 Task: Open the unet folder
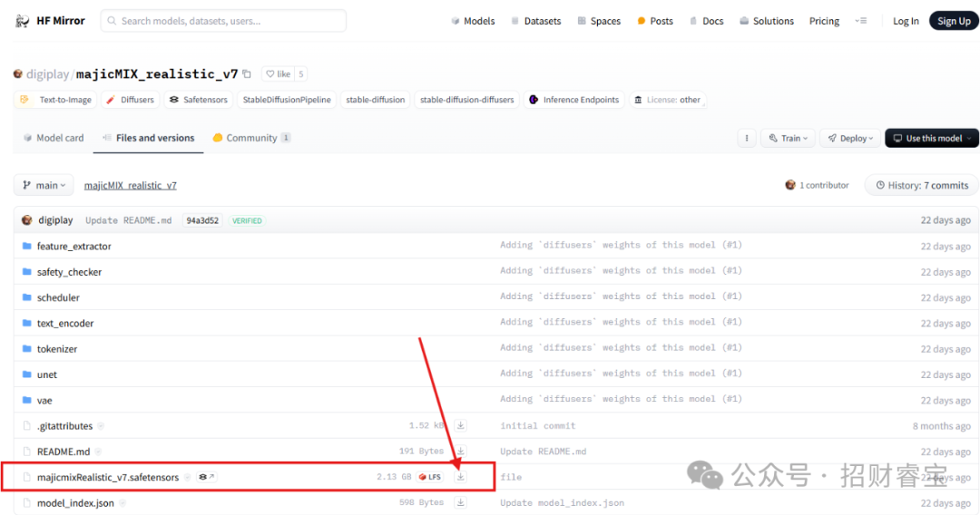pyautogui.click(x=47, y=374)
